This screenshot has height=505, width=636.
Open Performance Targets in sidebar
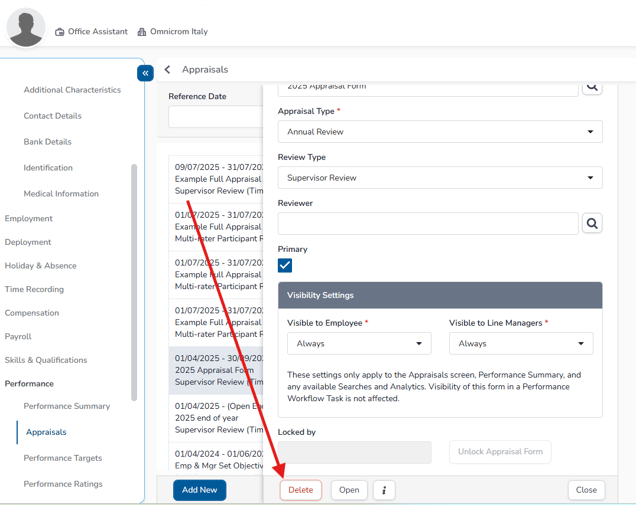(x=63, y=458)
